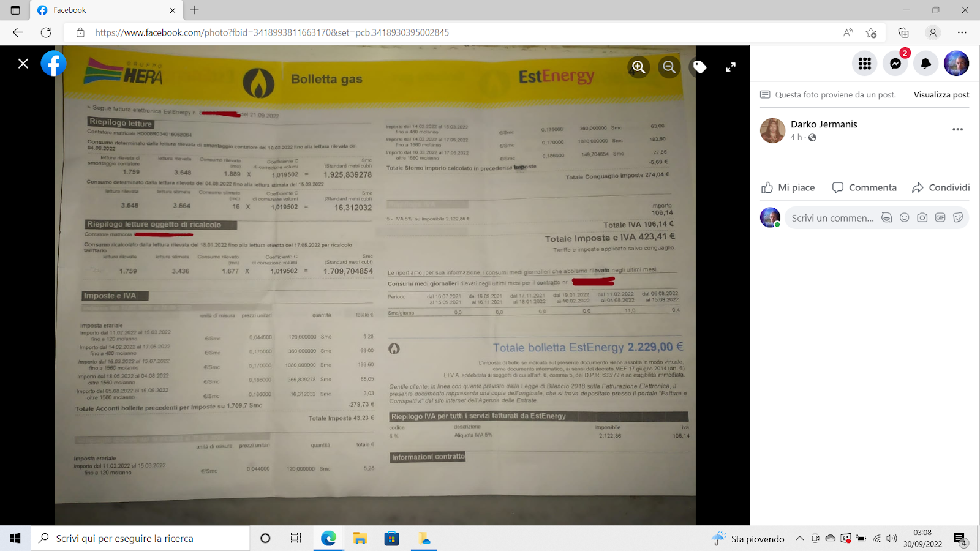Open a new browser tab
The image size is (980, 551).
click(194, 10)
